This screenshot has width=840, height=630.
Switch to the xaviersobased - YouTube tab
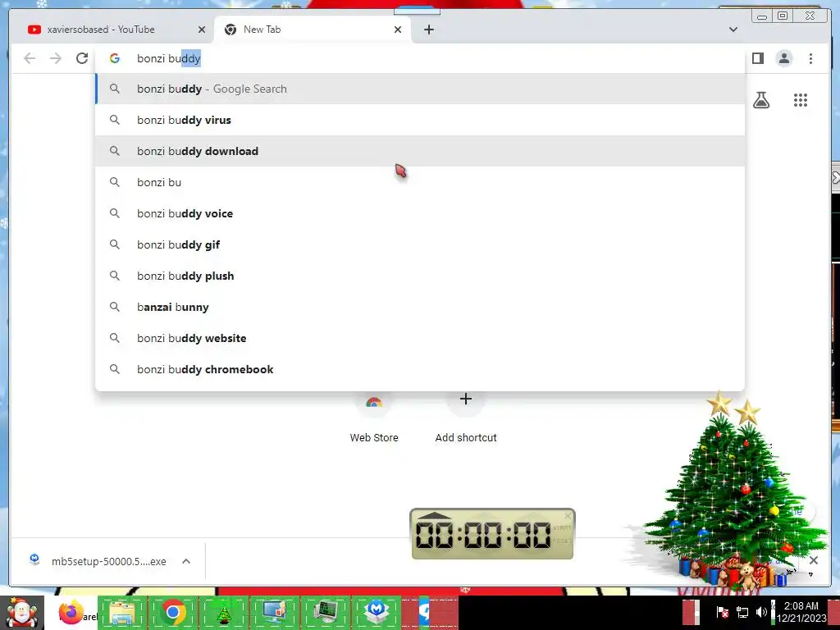(112, 30)
